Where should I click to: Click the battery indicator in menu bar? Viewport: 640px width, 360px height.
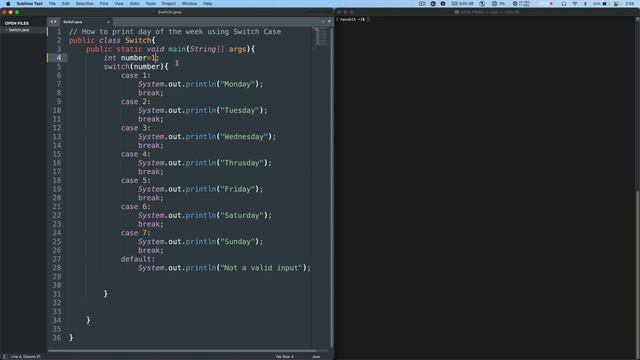(x=602, y=4)
